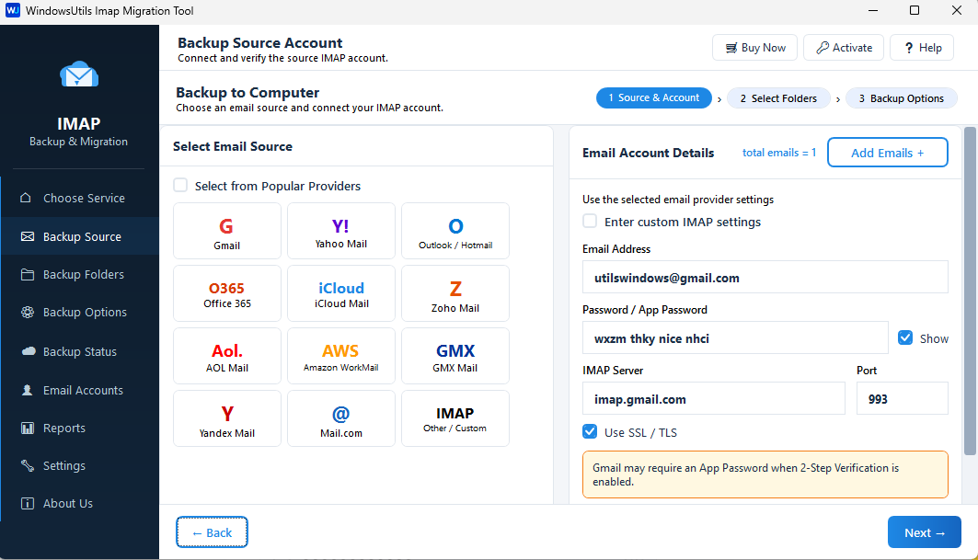Toggle Use SSL / TLS checkbox
Image resolution: width=978 pixels, height=560 pixels.
pyautogui.click(x=590, y=431)
